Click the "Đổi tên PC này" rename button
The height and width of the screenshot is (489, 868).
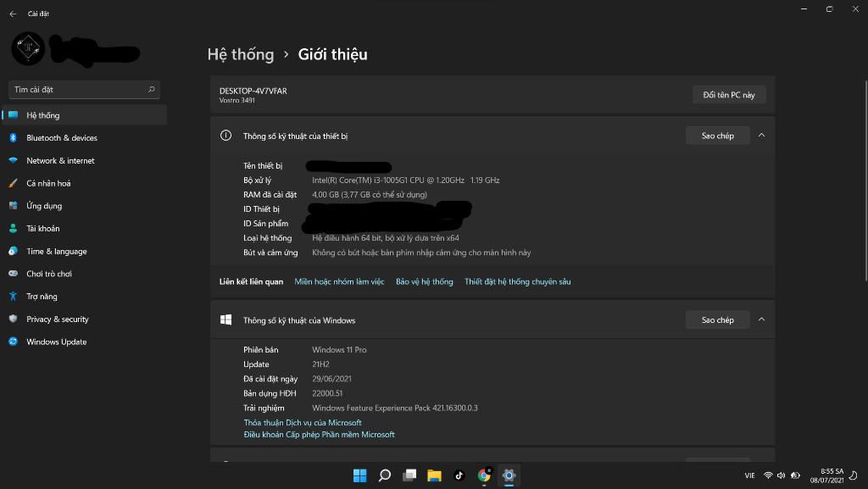pos(729,95)
